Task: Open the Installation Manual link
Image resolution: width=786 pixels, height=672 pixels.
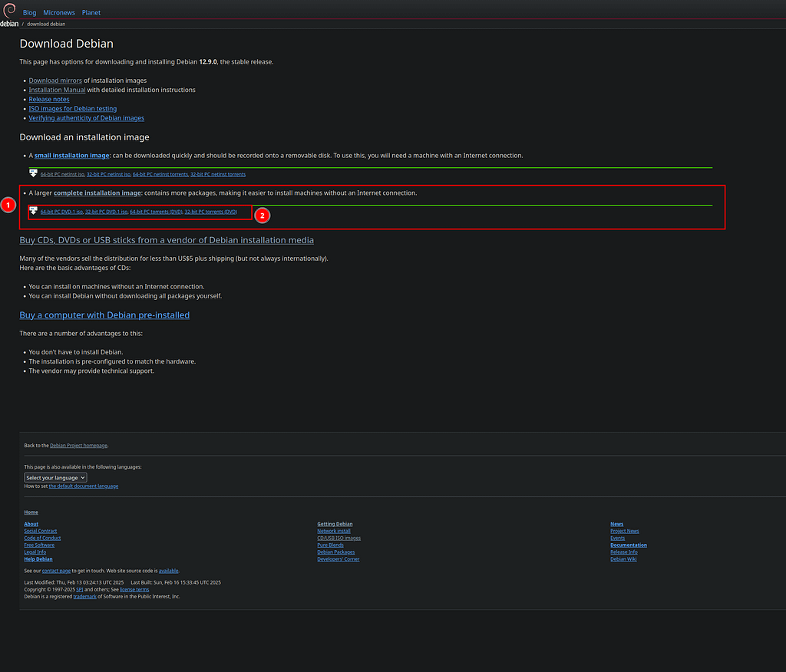Action: pos(57,90)
